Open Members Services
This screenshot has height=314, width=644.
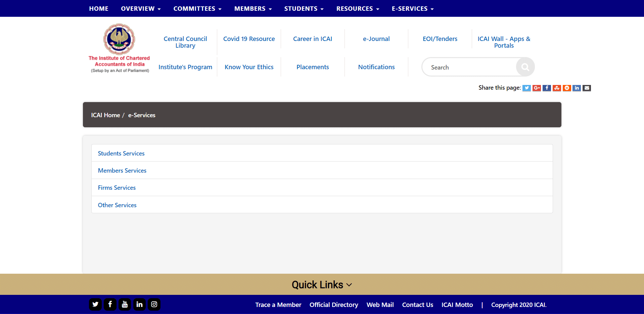122,170
